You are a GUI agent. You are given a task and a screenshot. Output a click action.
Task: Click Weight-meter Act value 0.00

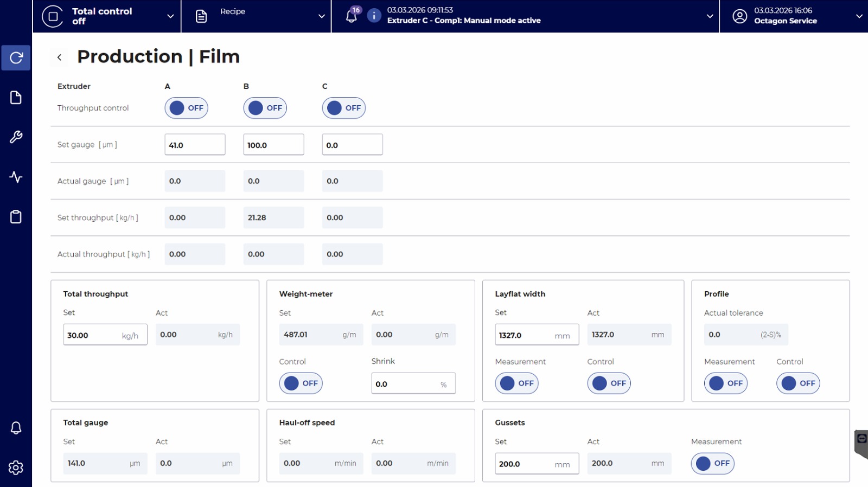point(413,335)
